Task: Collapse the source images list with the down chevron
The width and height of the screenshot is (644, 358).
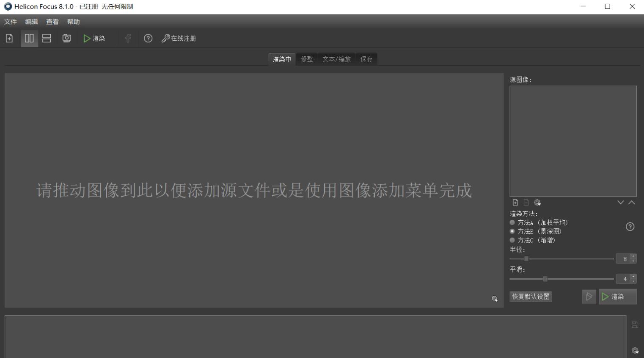Action: pyautogui.click(x=621, y=203)
